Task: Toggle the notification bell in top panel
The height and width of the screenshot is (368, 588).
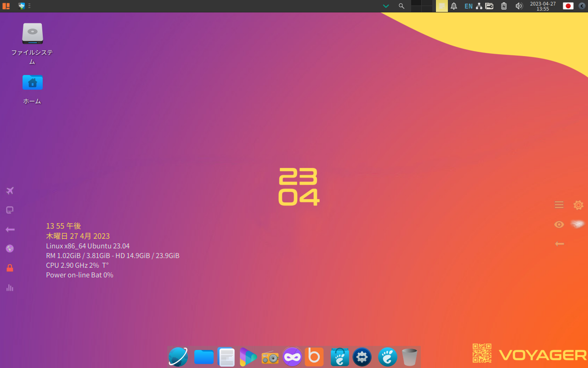Action: point(454,6)
